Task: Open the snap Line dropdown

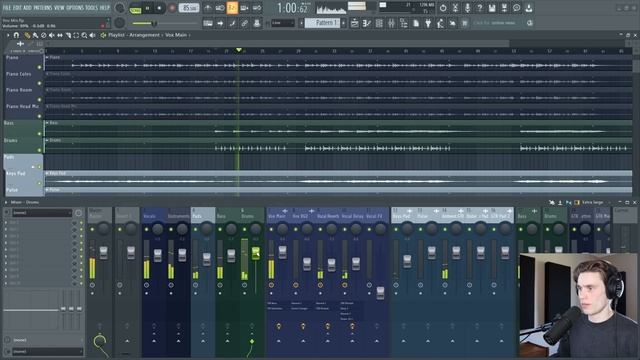Action: [x=283, y=23]
